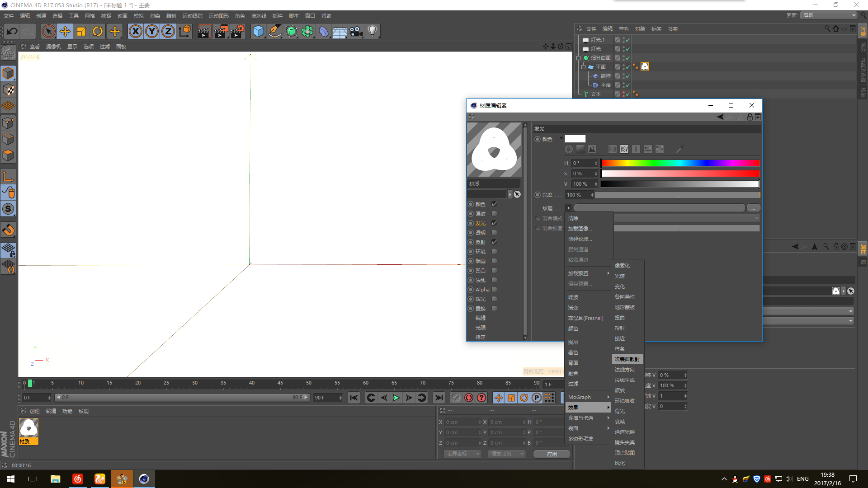Click the 应用 apply button

[552, 454]
